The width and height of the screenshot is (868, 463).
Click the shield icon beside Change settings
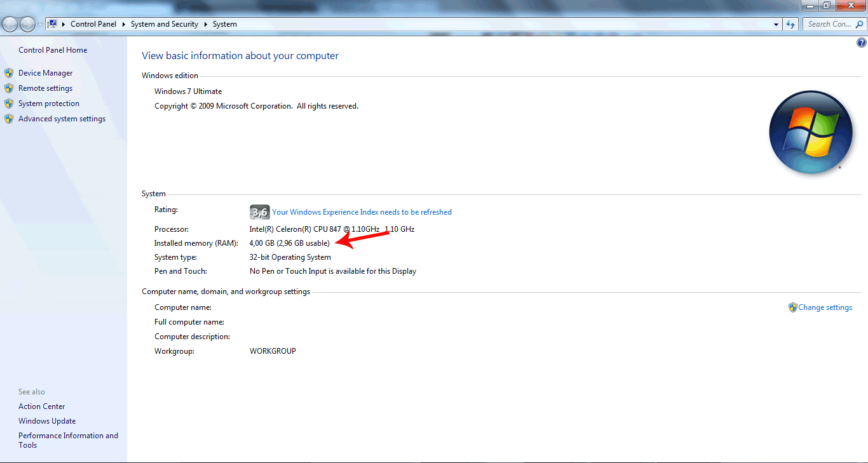(x=792, y=307)
